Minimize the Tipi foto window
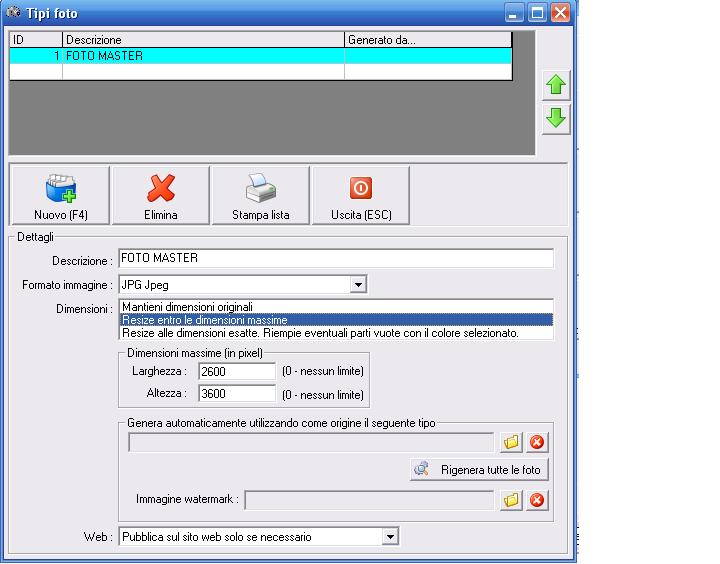 click(x=513, y=13)
